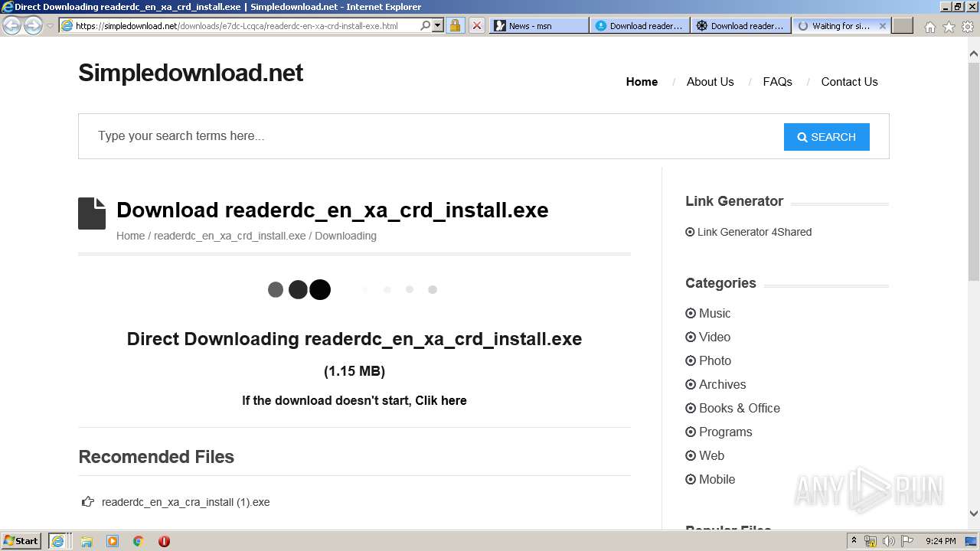The width and height of the screenshot is (980, 551).
Task: Open the red Opera taskbar icon
Action: 164,541
